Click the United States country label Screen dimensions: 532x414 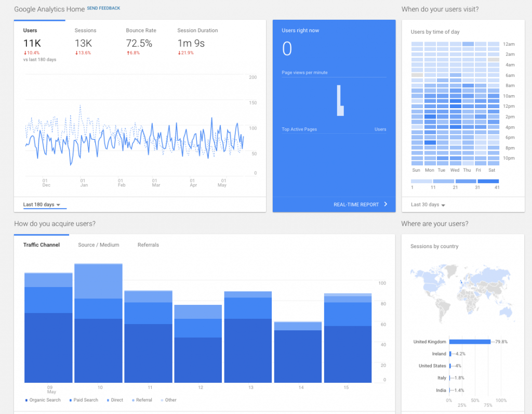(432, 366)
